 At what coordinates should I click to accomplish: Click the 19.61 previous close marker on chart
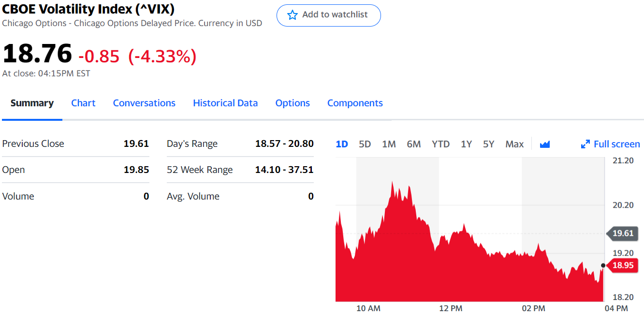(622, 233)
